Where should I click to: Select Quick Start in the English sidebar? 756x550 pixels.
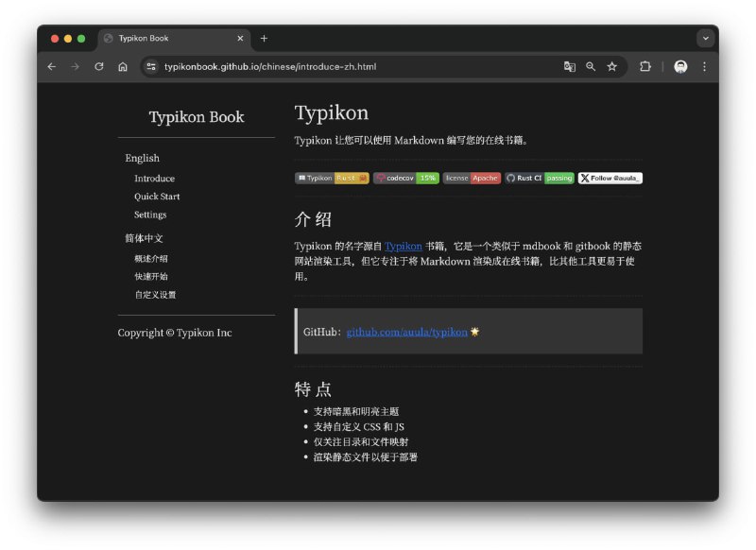click(158, 197)
